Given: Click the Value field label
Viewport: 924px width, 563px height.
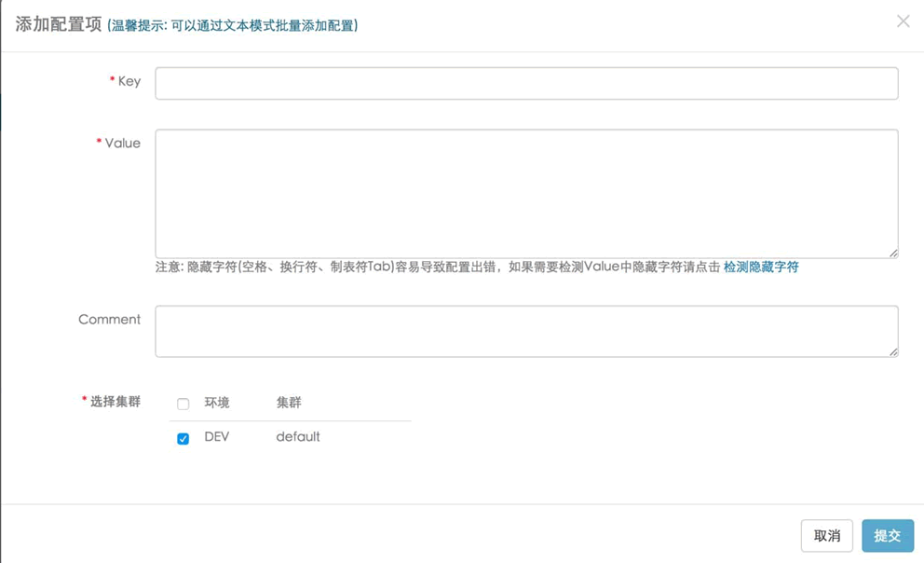Looking at the screenshot, I should pos(123,144).
